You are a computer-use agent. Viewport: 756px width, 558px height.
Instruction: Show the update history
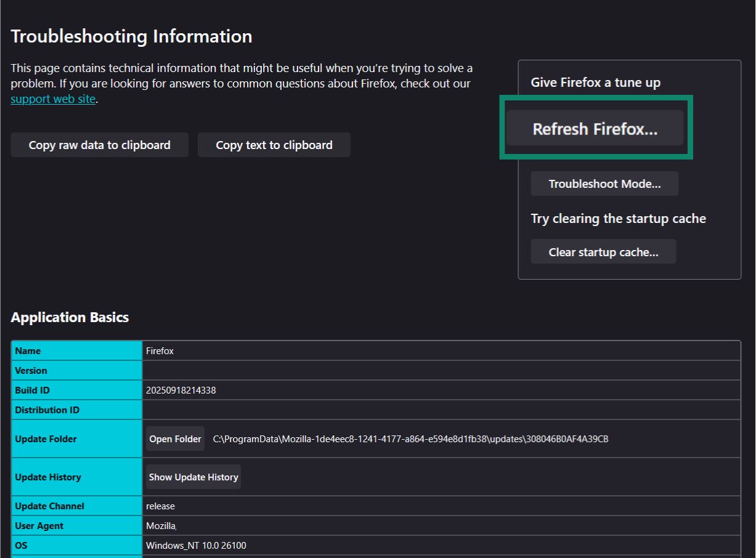tap(193, 477)
